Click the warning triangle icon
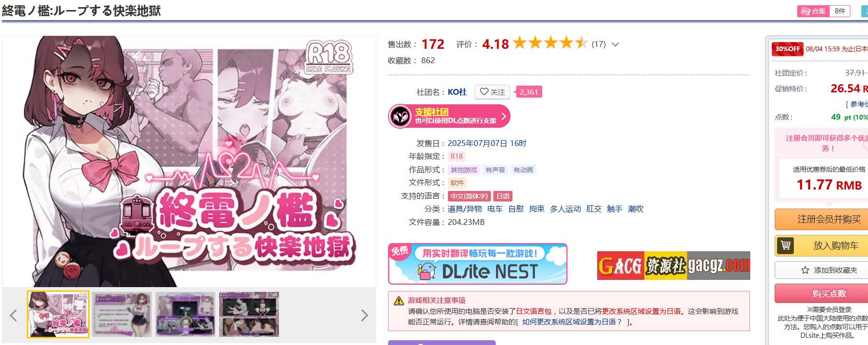 coord(399,301)
